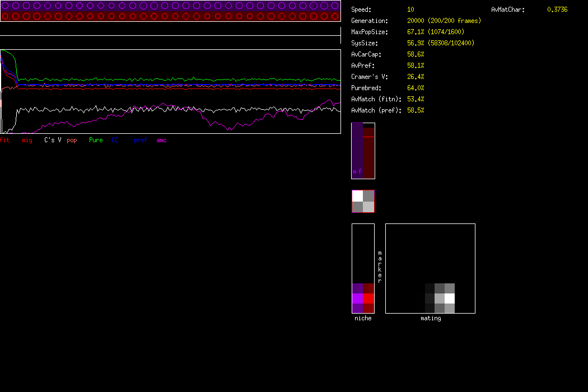Select the blue 'pref' legend label
The width and height of the screenshot is (588, 392).
click(x=140, y=140)
